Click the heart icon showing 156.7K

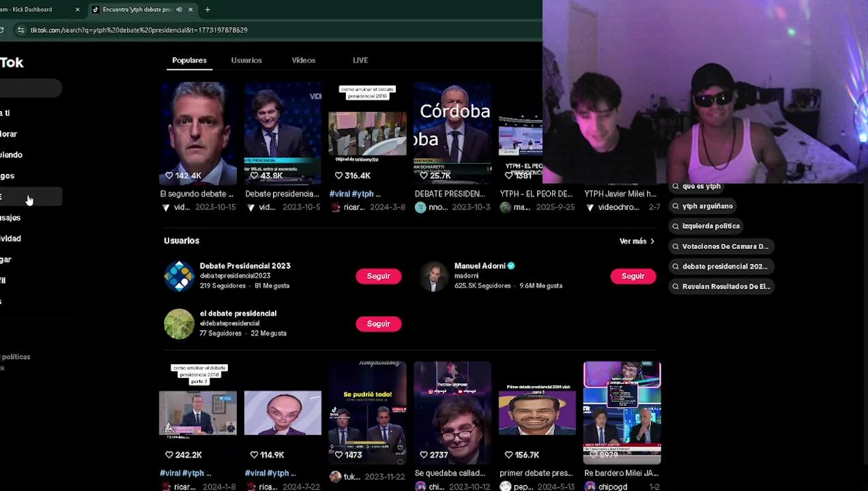point(508,455)
